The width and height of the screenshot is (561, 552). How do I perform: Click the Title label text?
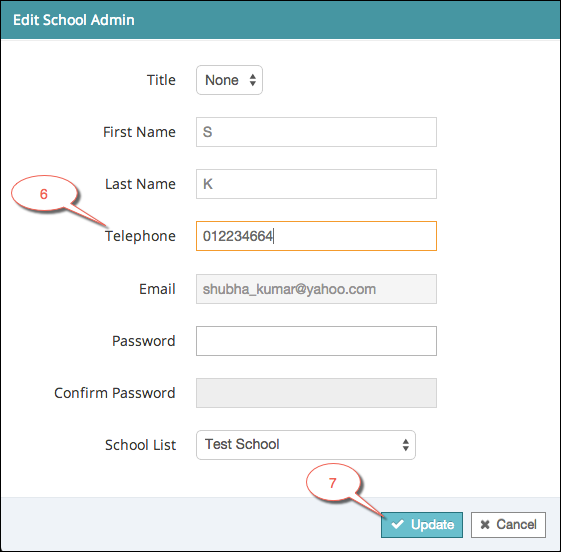pyautogui.click(x=161, y=80)
